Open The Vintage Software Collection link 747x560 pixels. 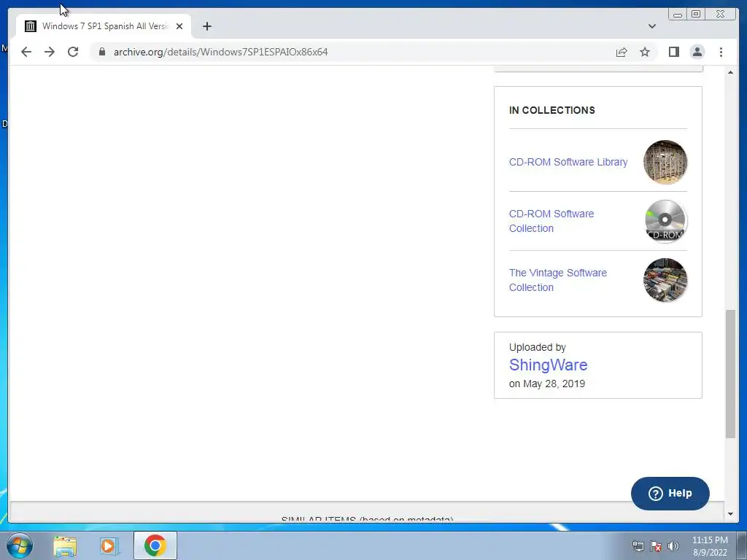[558, 280]
